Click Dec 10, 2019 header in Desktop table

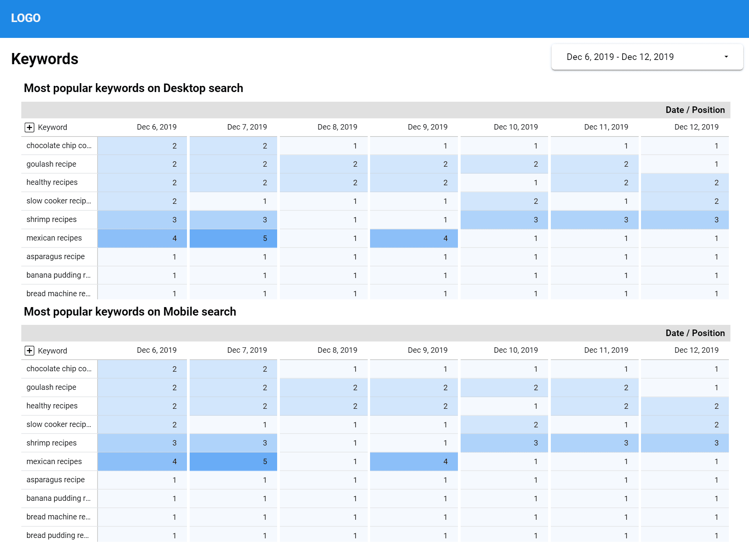coord(516,127)
